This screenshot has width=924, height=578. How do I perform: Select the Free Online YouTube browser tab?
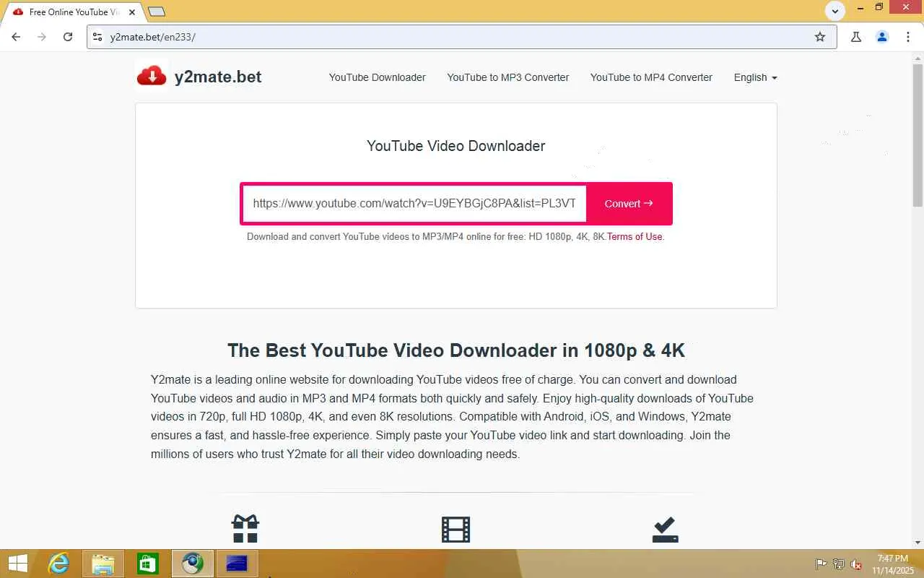[x=72, y=12]
